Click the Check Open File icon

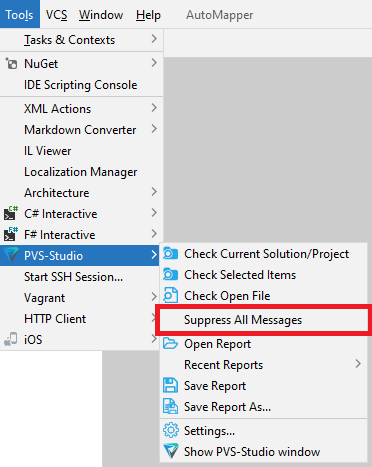point(170,295)
